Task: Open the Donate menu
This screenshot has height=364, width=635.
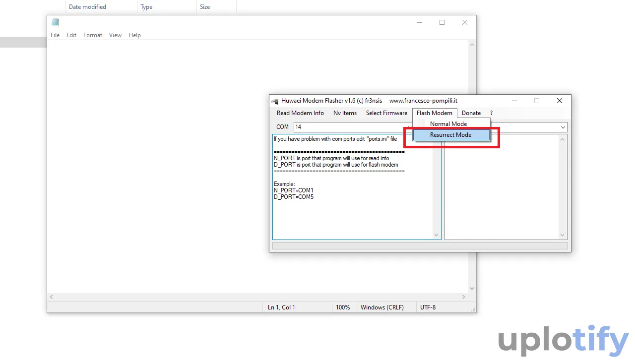Action: coord(471,113)
